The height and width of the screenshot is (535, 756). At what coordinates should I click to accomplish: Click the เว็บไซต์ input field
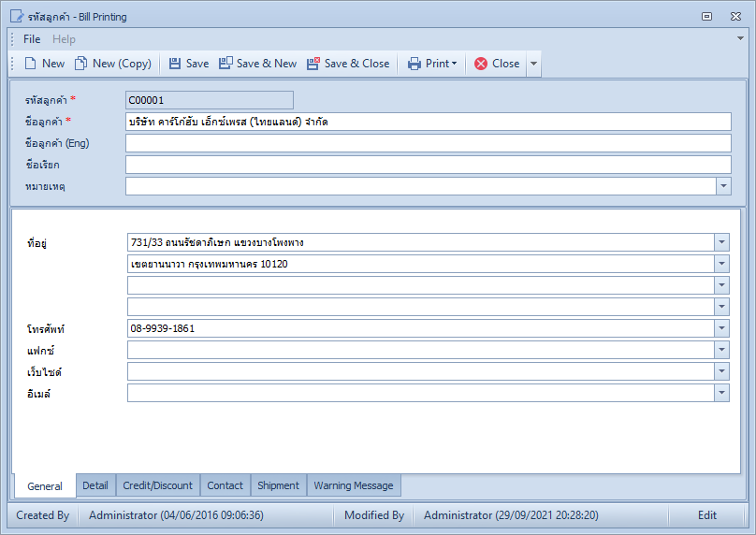pos(420,371)
